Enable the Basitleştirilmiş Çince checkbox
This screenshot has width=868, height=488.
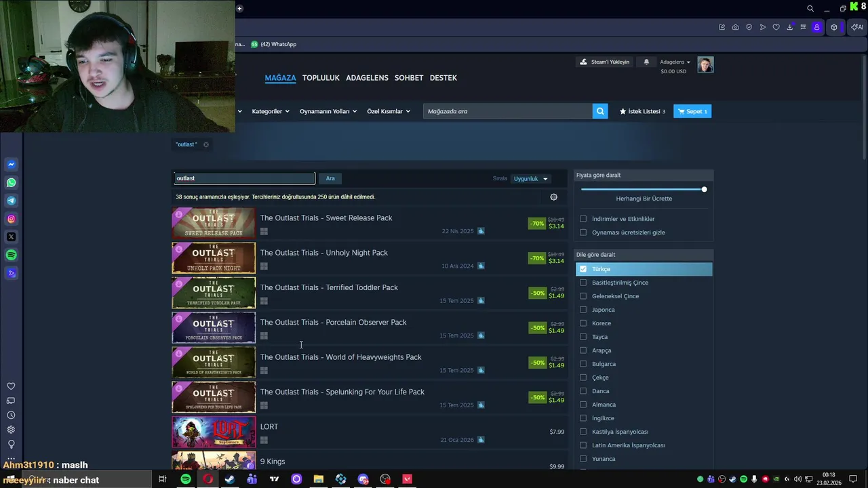click(583, 283)
